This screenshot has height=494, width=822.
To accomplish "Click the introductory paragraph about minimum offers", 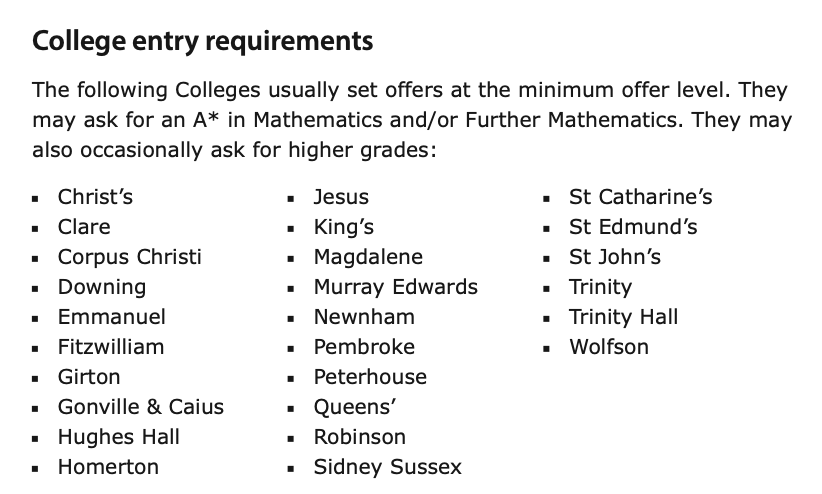I will click(x=411, y=121).
